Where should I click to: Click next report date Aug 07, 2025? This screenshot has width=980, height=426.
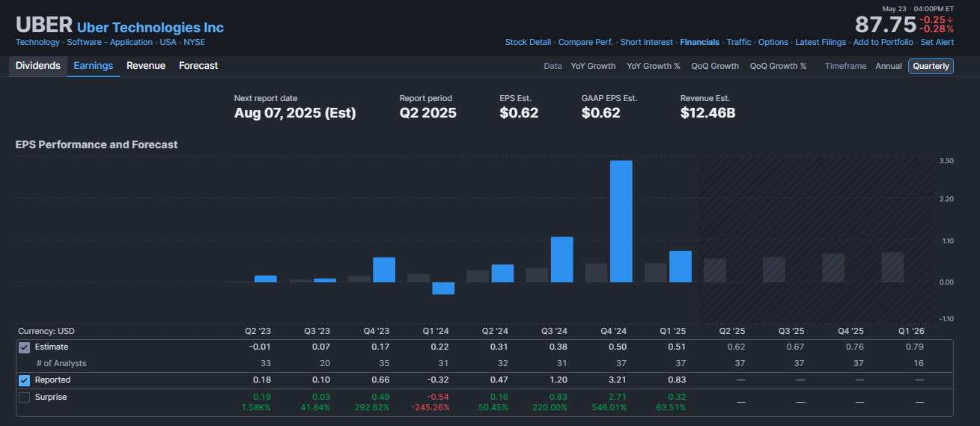295,113
